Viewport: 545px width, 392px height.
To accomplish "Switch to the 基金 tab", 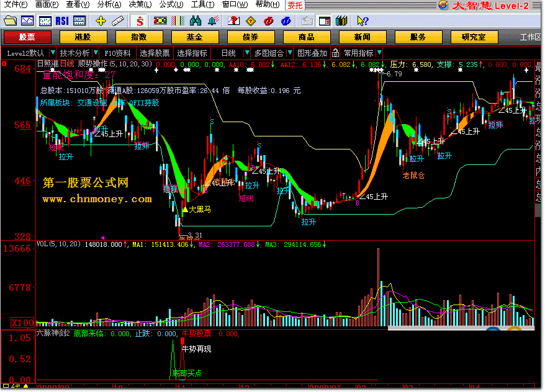I will click(x=195, y=37).
